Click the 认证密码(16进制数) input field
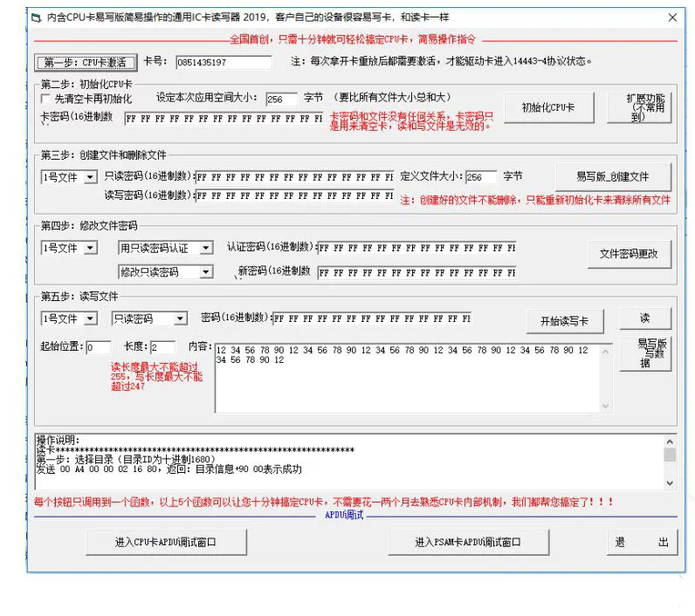695x616 pixels. (417, 248)
